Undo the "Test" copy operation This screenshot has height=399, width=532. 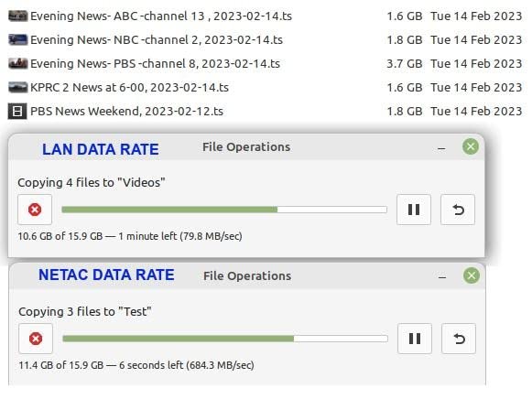pyautogui.click(x=459, y=339)
